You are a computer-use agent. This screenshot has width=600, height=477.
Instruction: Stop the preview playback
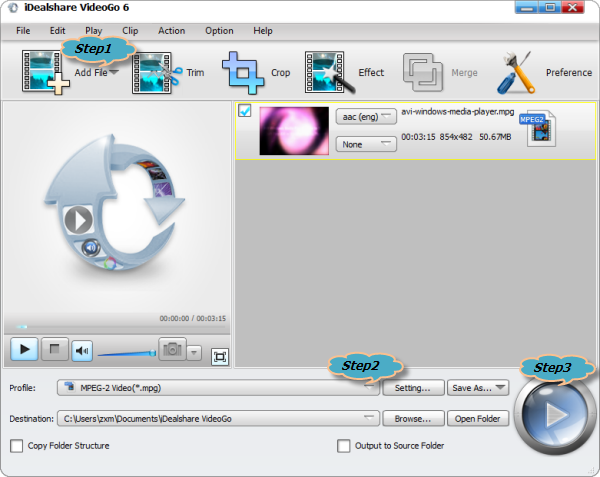point(54,349)
